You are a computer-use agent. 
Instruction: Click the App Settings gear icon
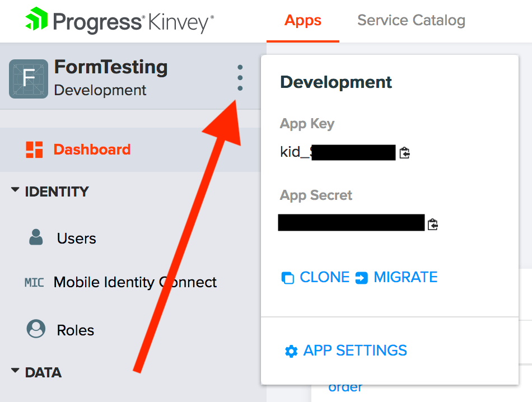pos(291,352)
